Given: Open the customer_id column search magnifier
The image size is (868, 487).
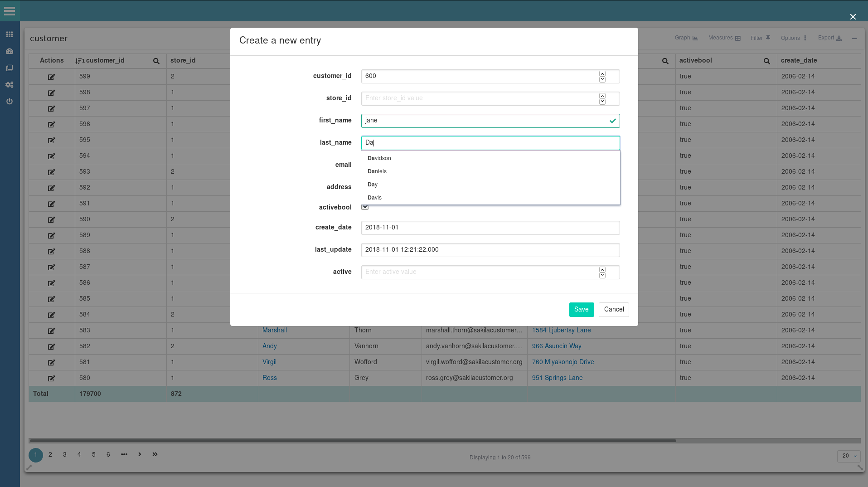Looking at the screenshot, I should coord(156,60).
